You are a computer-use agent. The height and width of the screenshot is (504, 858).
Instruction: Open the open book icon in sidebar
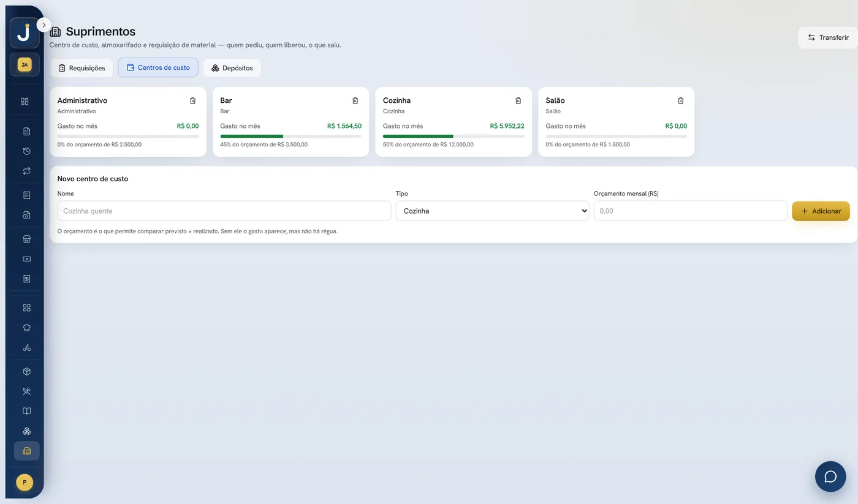26,411
